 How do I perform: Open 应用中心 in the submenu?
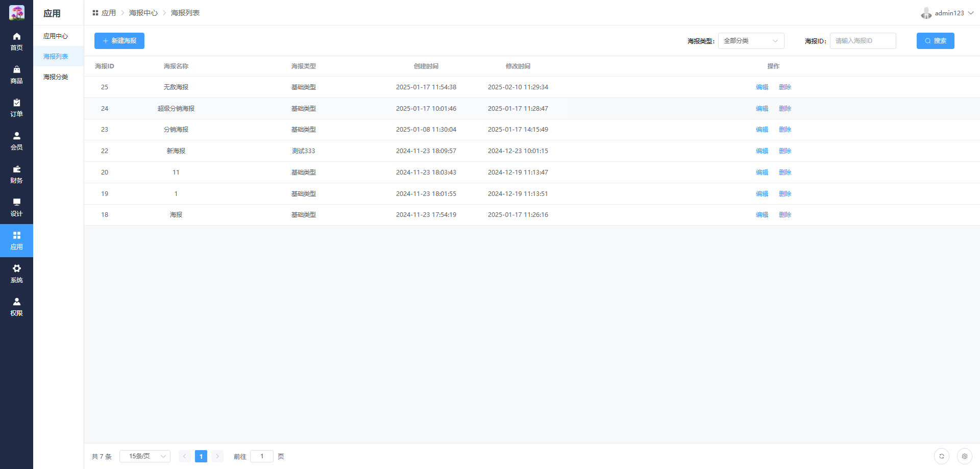click(56, 36)
